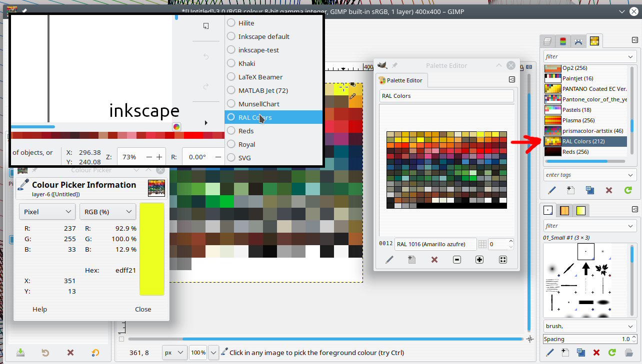Open the Pixel sample mode dropdown

[47, 212]
